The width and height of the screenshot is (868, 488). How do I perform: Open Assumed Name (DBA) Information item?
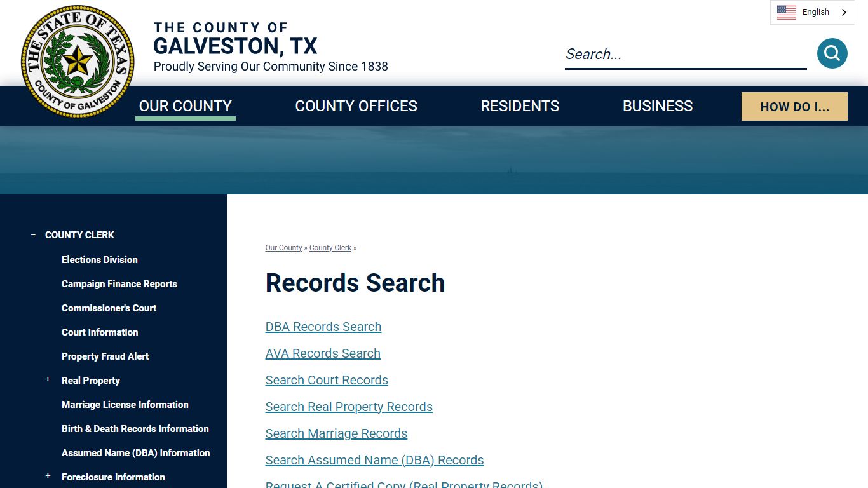point(136,452)
